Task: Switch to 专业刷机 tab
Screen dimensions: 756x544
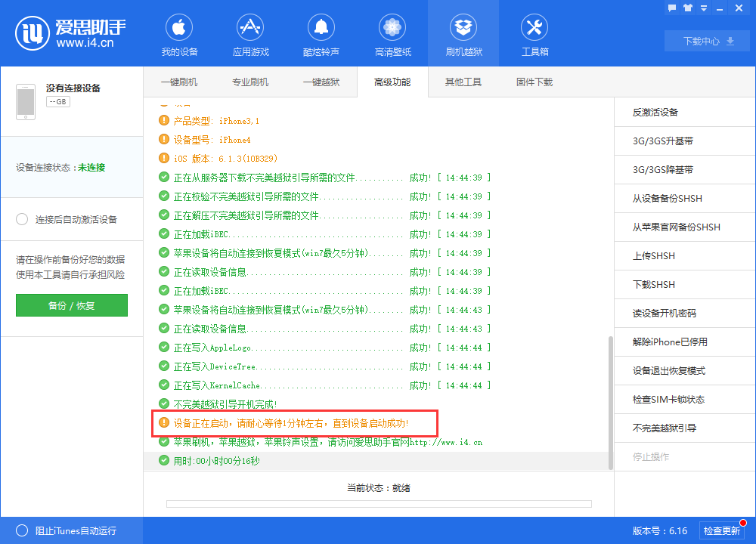Action: [x=250, y=82]
